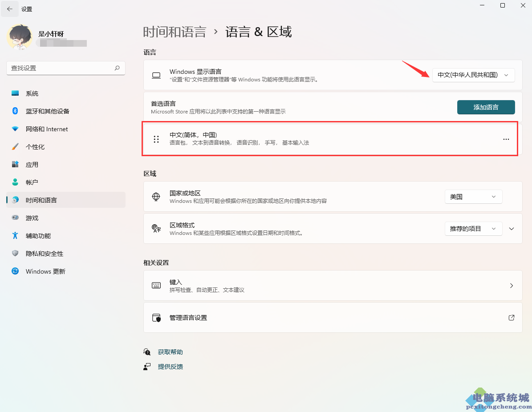
Task: Open Windows 更新 settings
Action: [66, 271]
